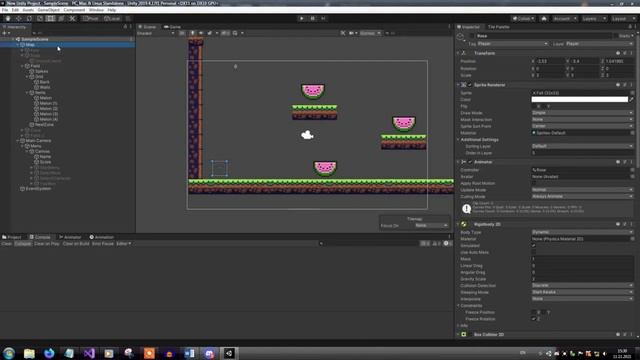Click the Play button
Screen dimensions: 640x360
coord(302,18)
